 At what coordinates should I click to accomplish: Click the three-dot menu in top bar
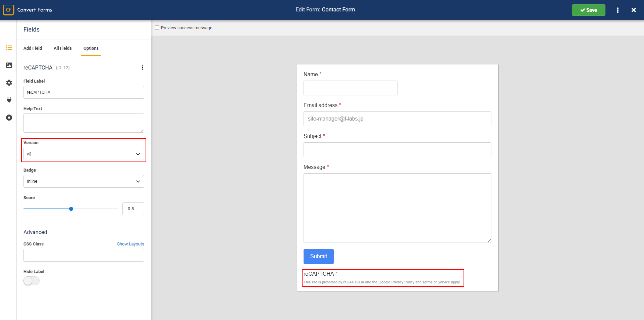tap(618, 10)
